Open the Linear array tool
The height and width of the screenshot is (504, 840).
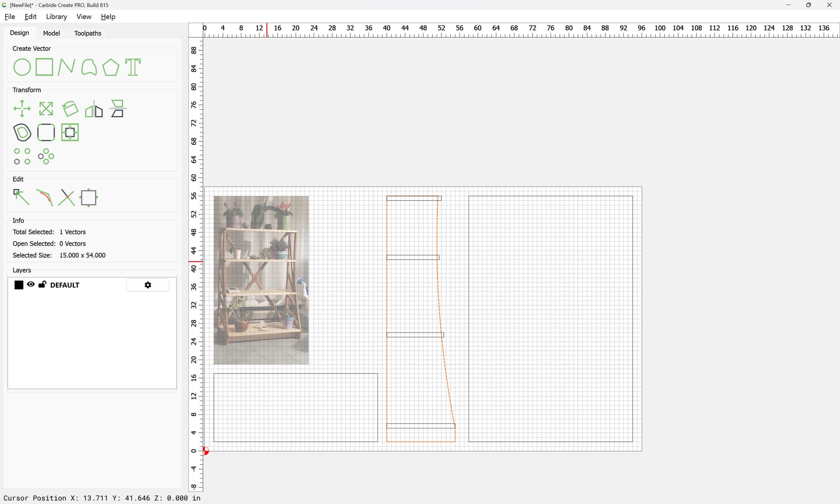(22, 157)
